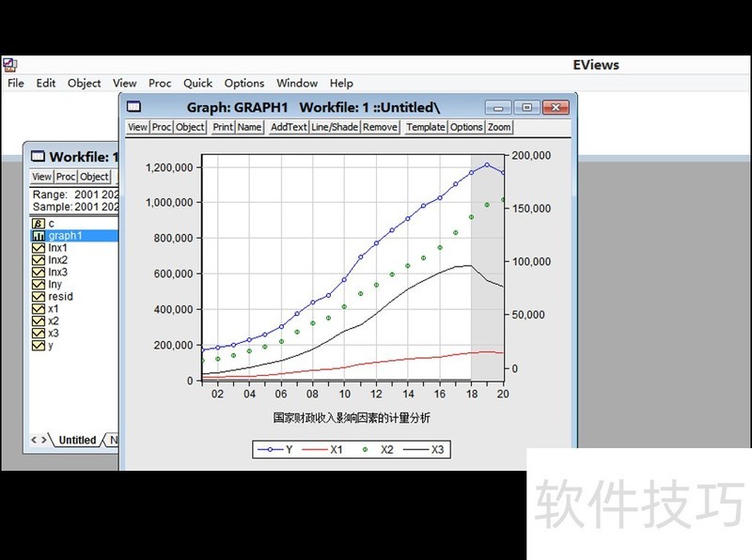Click the Name button in Graph toolbar
The image size is (752, 560).
(x=249, y=127)
